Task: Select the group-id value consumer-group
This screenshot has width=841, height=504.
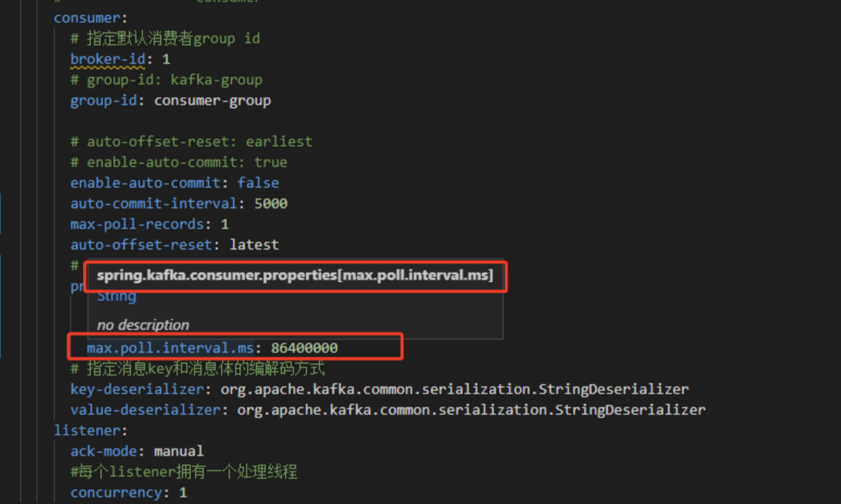Action: (212, 100)
